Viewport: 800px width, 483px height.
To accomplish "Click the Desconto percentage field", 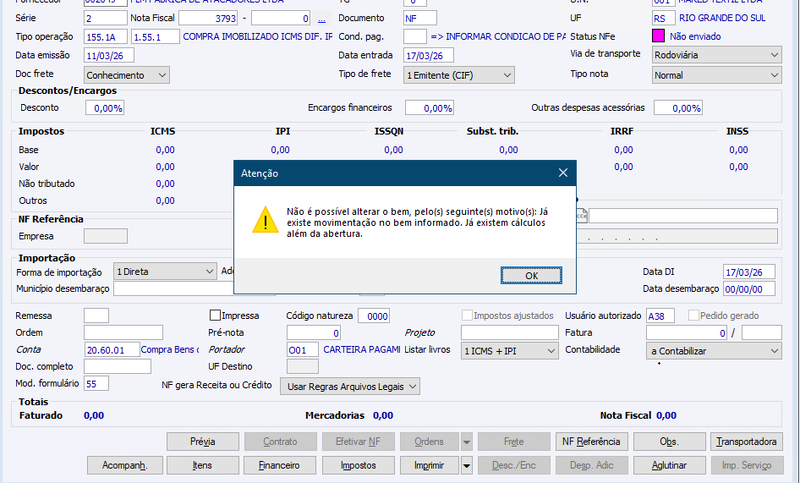I will tap(105, 108).
